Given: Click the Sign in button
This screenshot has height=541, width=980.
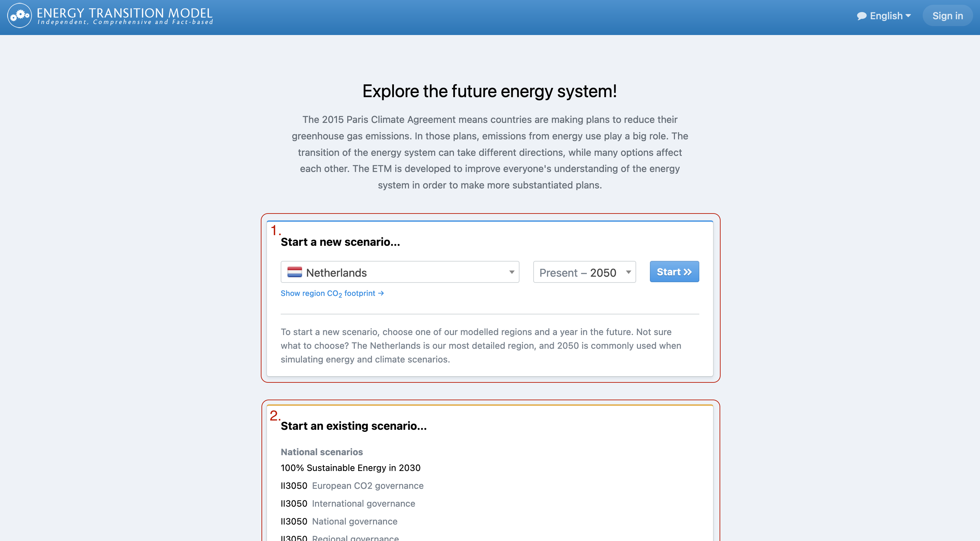Looking at the screenshot, I should pos(948,16).
